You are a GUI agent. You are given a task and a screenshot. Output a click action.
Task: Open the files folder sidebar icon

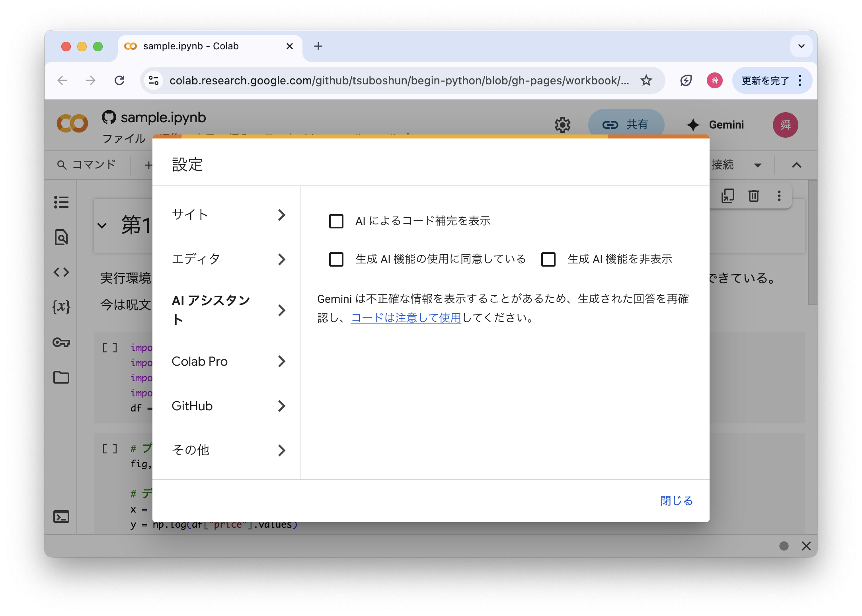pyautogui.click(x=61, y=377)
